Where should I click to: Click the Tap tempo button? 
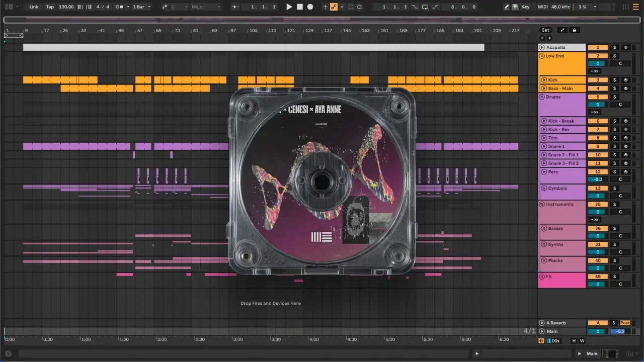50,7
